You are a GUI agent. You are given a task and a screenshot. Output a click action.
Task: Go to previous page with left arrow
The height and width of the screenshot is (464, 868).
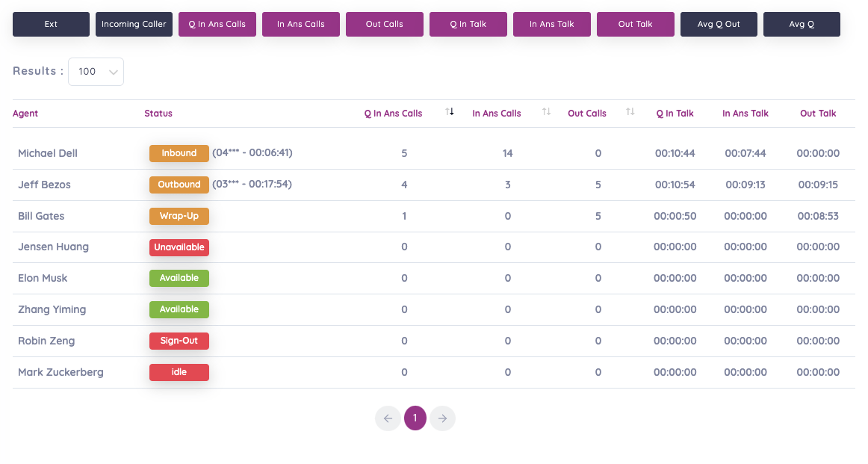387,418
